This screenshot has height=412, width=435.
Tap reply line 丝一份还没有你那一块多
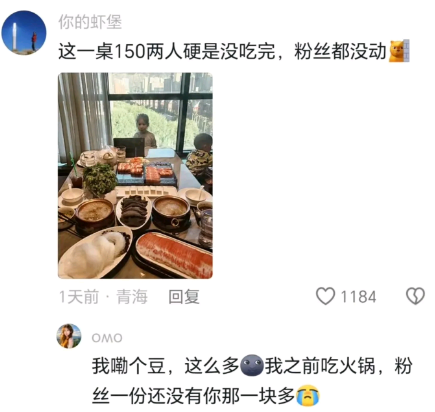(193, 396)
